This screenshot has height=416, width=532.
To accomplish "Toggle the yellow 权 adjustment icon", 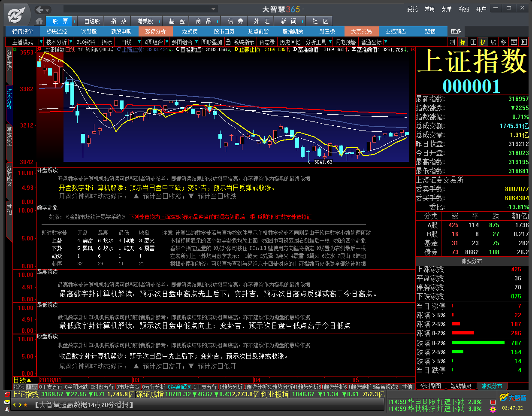I will pyautogui.click(x=483, y=42).
